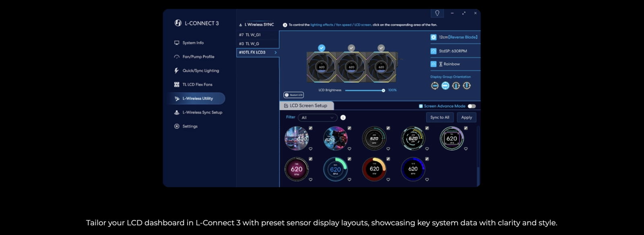Click the fan size icon beside 12cm Reverse Blade
Image resolution: width=644 pixels, height=235 pixels.
tap(433, 37)
